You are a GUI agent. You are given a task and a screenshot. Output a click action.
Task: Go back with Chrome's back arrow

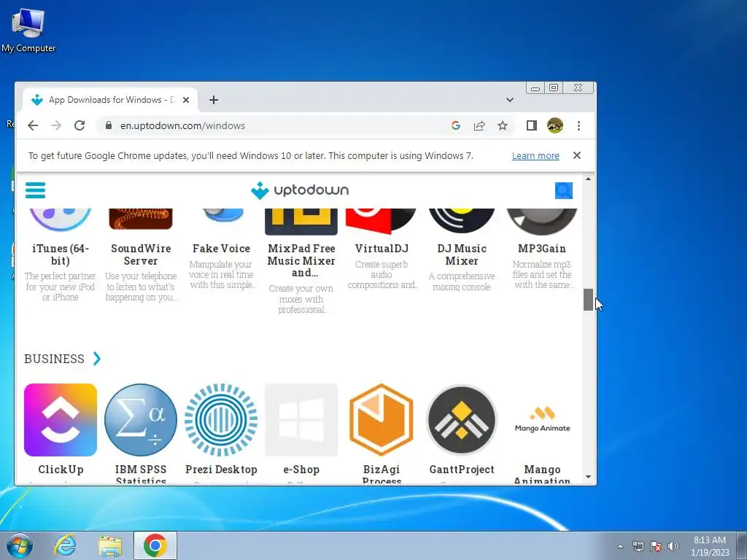coord(32,125)
